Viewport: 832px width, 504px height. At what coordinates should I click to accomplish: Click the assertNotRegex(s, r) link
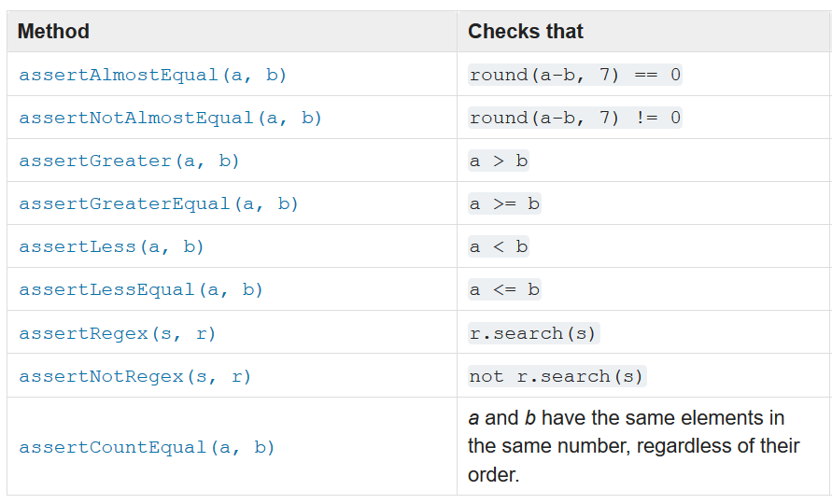[134, 377]
